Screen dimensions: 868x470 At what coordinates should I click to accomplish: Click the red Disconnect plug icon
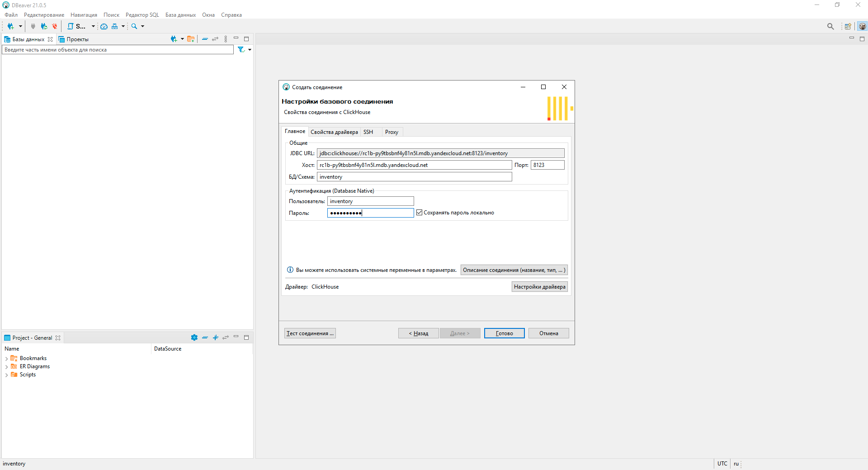[55, 26]
